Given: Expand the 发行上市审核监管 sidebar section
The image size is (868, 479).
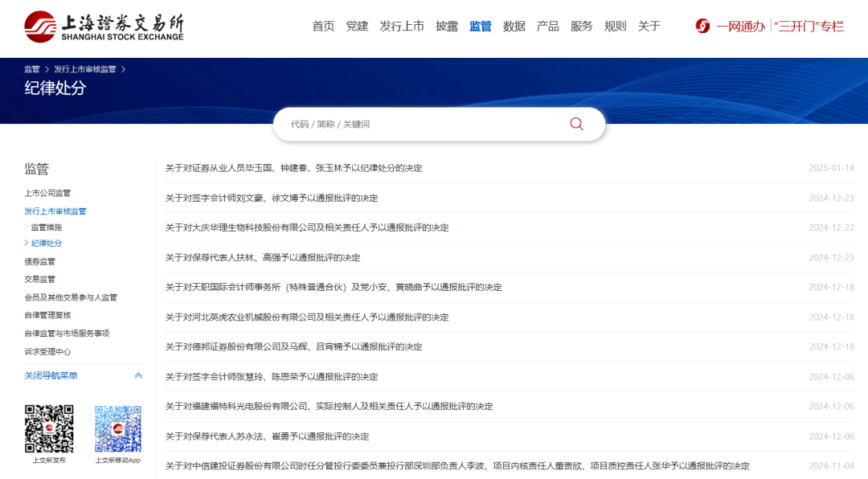Looking at the screenshot, I should pos(55,211).
